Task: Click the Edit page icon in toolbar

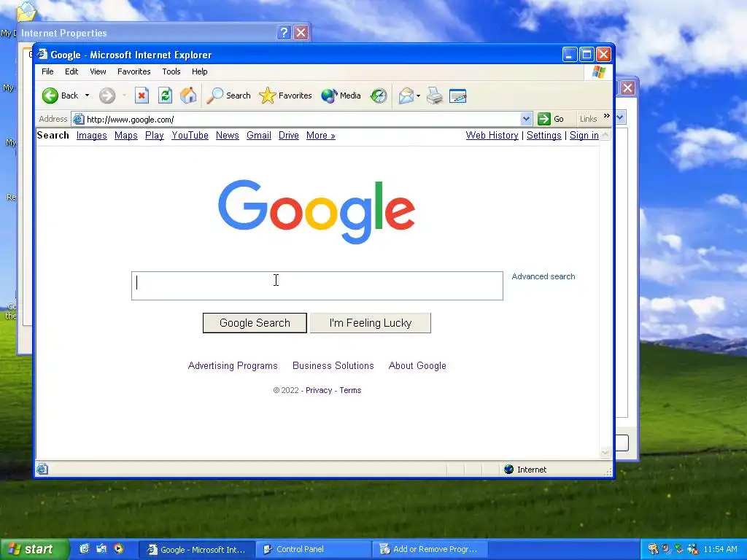Action: coord(458,96)
